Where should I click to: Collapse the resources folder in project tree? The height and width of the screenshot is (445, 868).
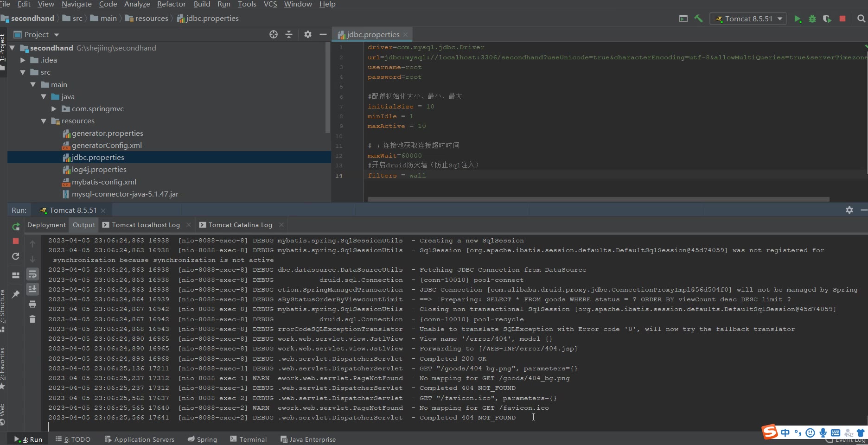coord(44,121)
